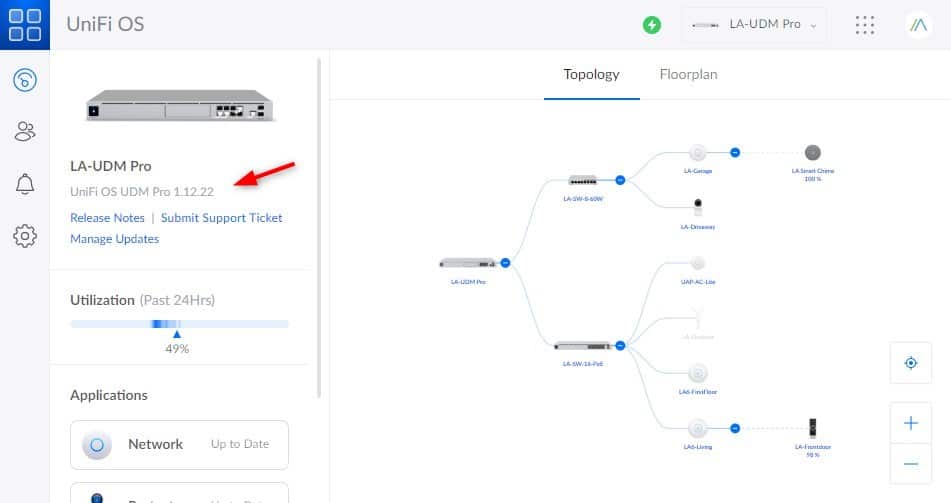Select the LA-Frontdoor doorbell node
The height and width of the screenshot is (503, 951).
click(x=813, y=428)
